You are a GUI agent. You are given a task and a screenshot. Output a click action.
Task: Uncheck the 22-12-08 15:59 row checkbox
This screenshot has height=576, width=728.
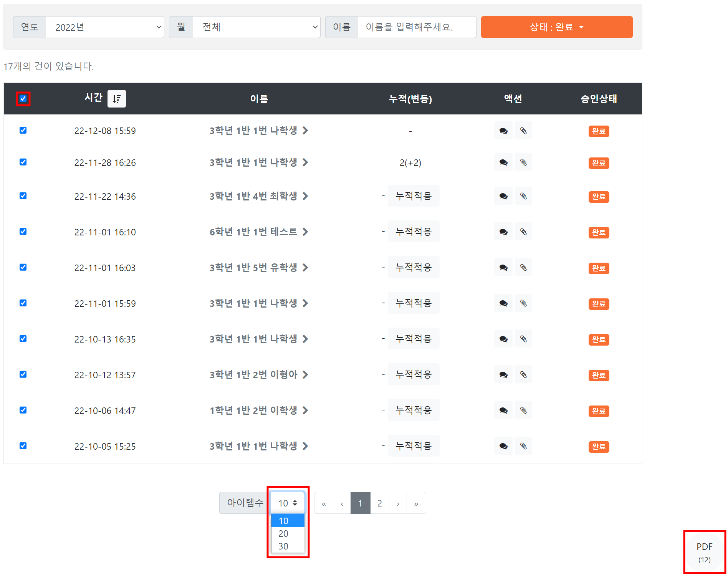[23, 130]
